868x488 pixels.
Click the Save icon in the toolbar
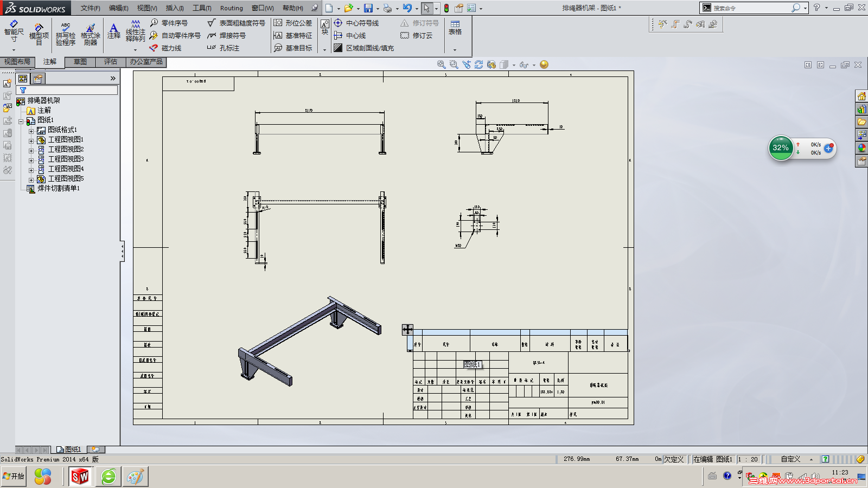tap(368, 8)
